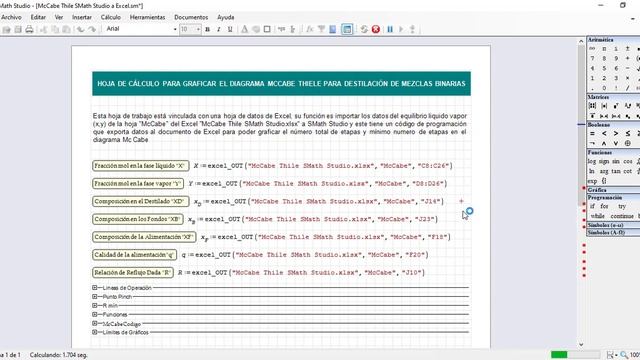Click the worksheet vertical scrollbar up arrow
The width and height of the screenshot is (640, 360).
(x=581, y=41)
